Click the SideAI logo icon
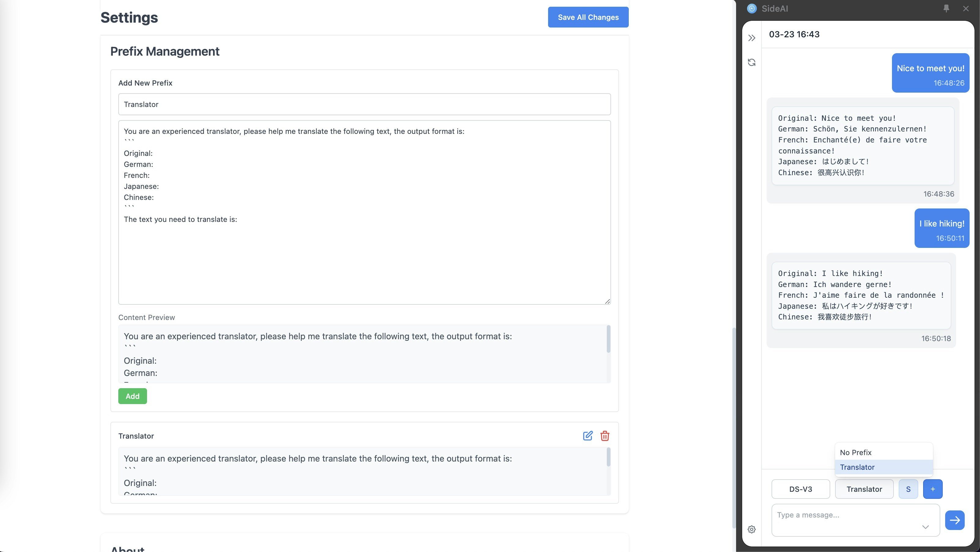 click(752, 8)
